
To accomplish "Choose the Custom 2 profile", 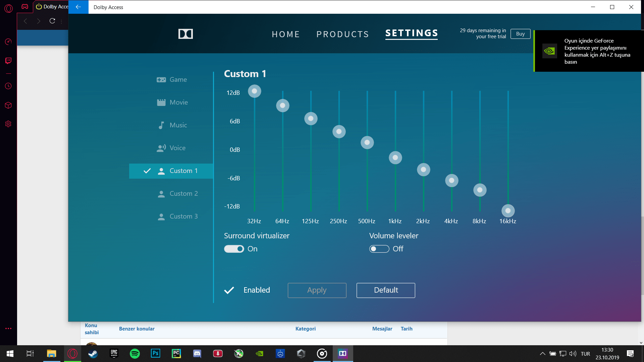I will [183, 194].
